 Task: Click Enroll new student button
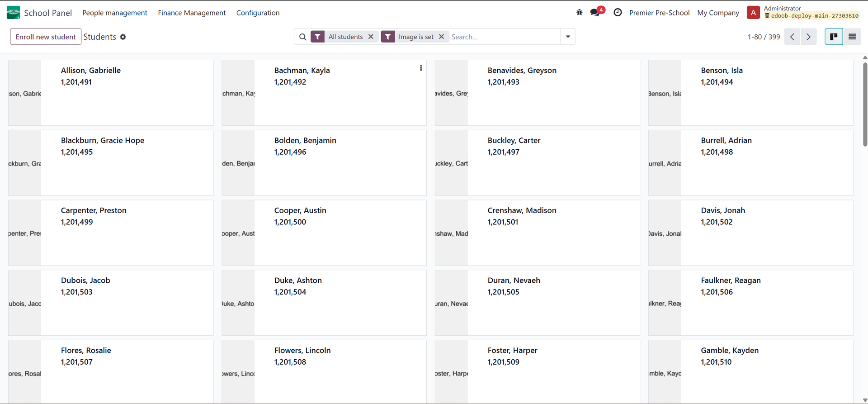[46, 37]
